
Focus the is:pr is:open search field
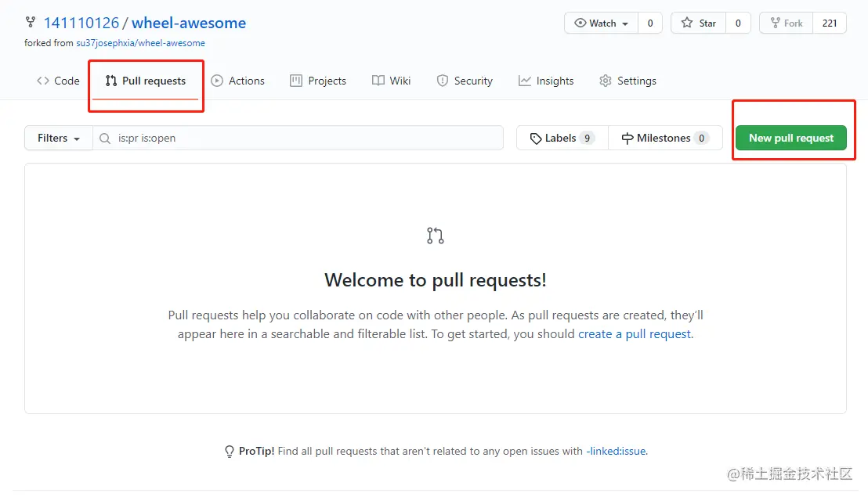pyautogui.click(x=298, y=139)
